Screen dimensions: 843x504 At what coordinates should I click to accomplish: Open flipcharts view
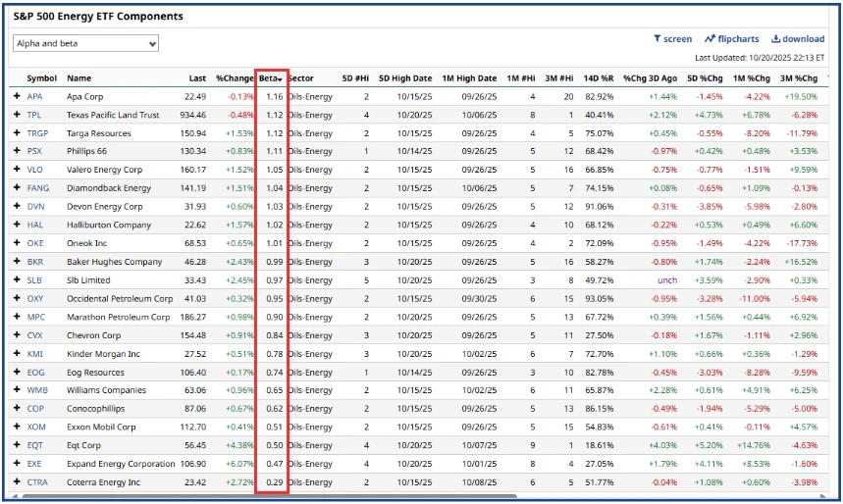coord(731,39)
